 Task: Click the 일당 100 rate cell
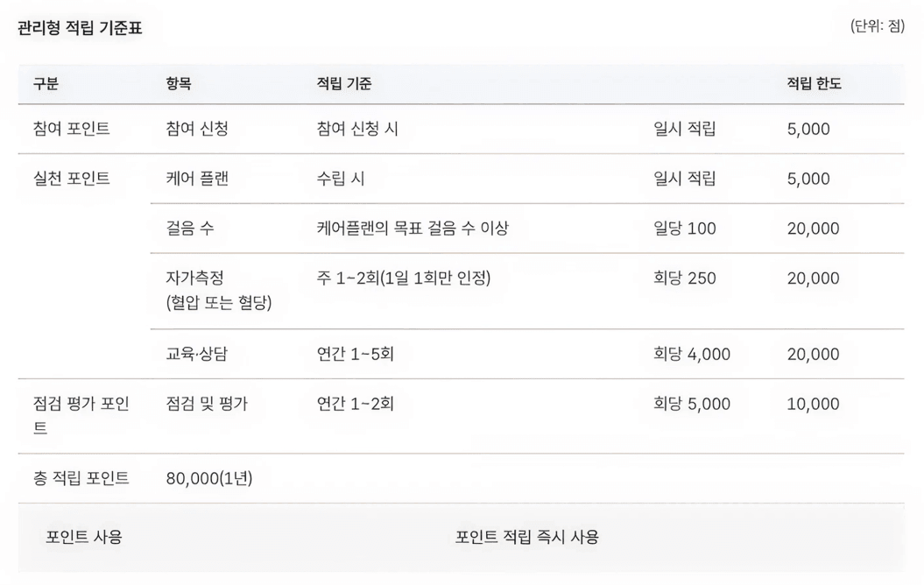click(685, 229)
